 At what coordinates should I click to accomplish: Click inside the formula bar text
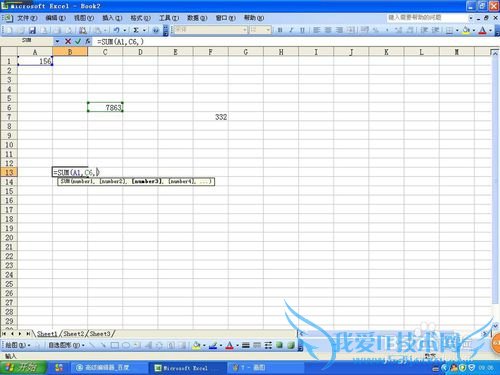click(120, 42)
